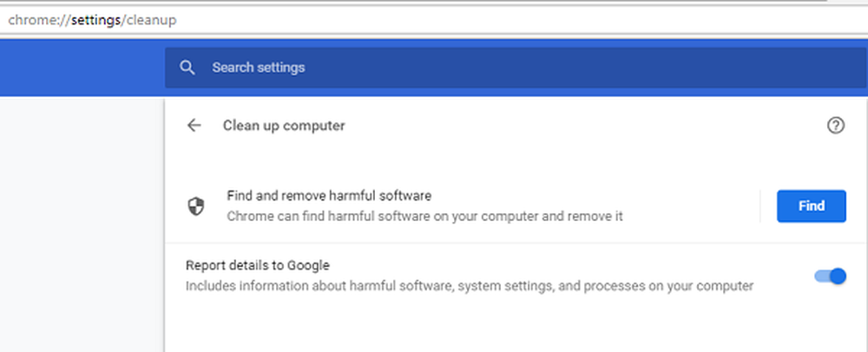868x352 pixels.
Task: Click the Chrome can find harmful software description
Action: (424, 216)
